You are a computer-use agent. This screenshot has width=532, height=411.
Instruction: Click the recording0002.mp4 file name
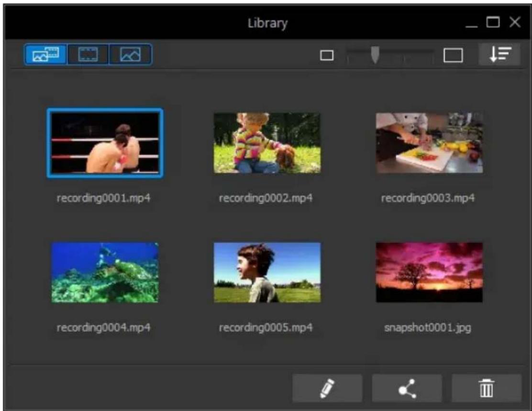tap(266, 198)
